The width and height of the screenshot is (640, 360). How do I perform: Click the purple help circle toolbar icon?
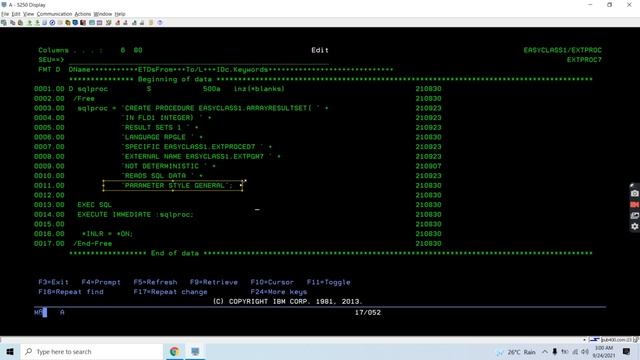point(160,23)
